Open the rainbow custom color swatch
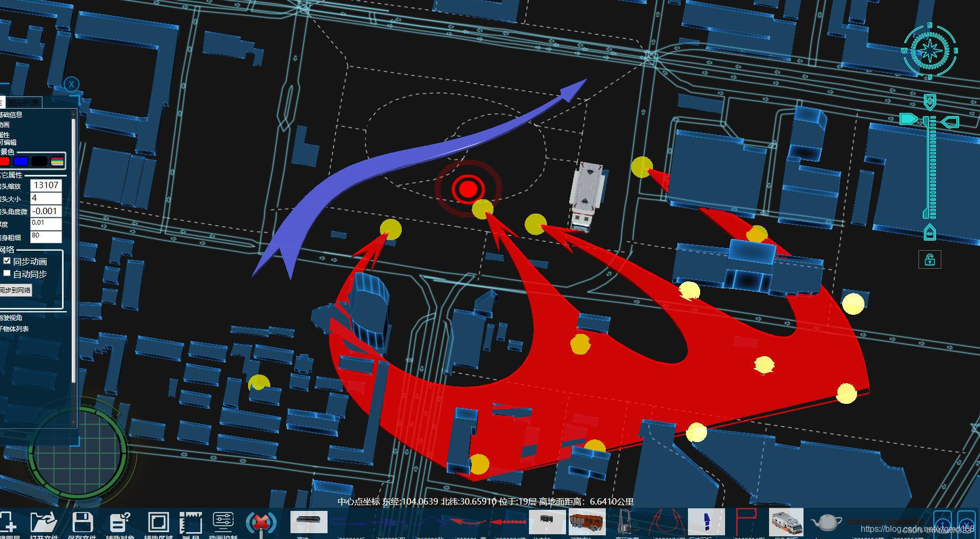Screen dimensions: 980x539 pyautogui.click(x=57, y=161)
